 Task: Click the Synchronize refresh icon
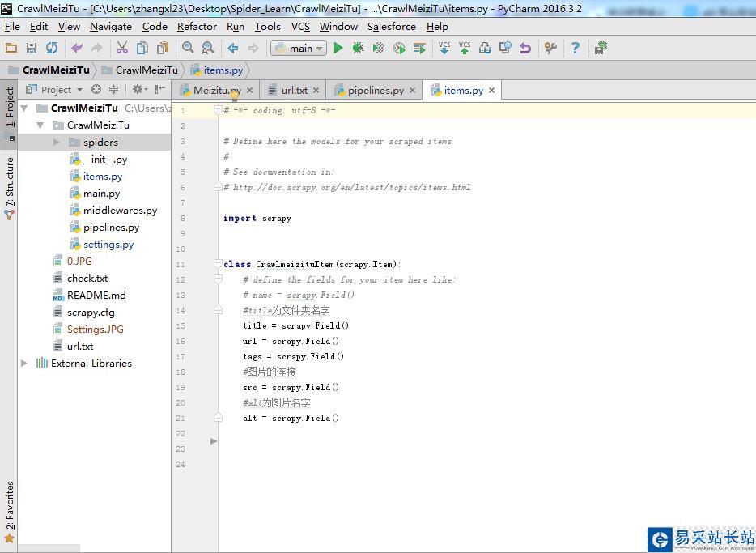coord(51,48)
